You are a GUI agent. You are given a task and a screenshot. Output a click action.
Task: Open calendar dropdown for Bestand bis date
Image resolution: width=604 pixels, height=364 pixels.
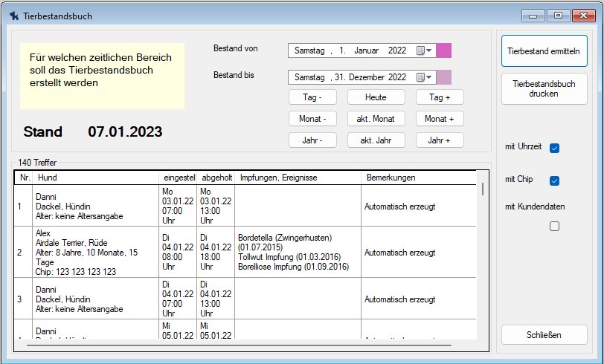click(424, 77)
